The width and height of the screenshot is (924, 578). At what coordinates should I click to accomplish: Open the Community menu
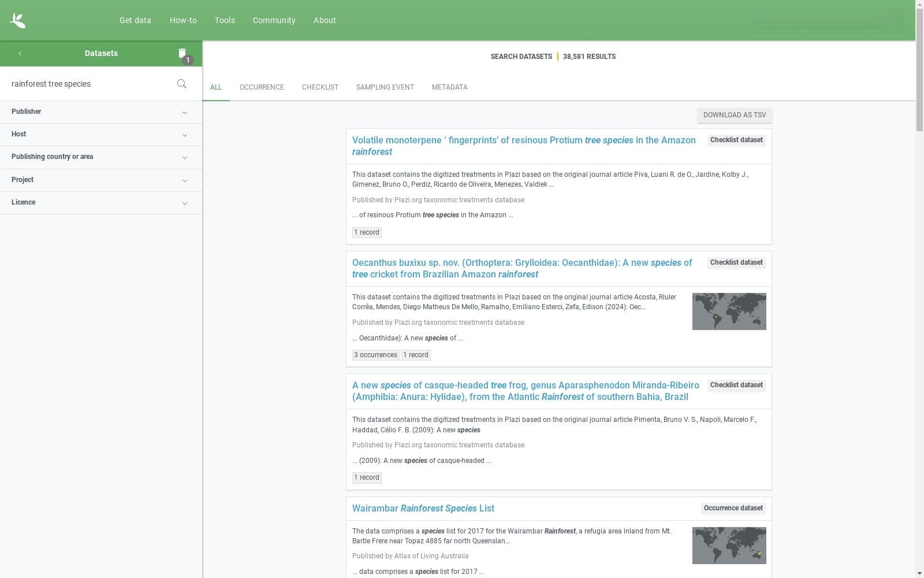[274, 20]
